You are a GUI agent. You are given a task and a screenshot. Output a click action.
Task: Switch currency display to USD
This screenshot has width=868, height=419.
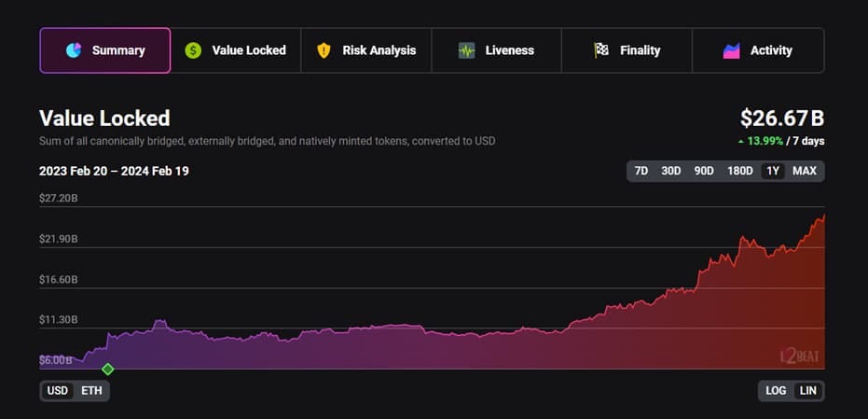(58, 391)
